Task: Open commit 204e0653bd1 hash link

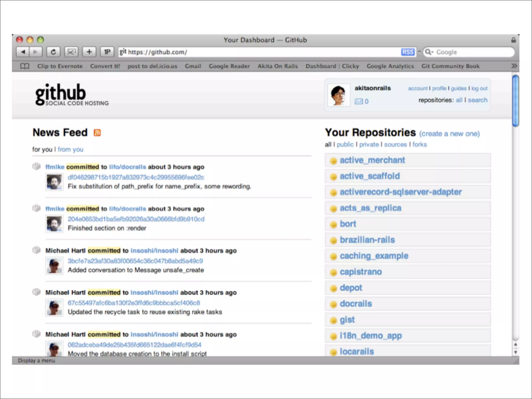Action: 136,219
